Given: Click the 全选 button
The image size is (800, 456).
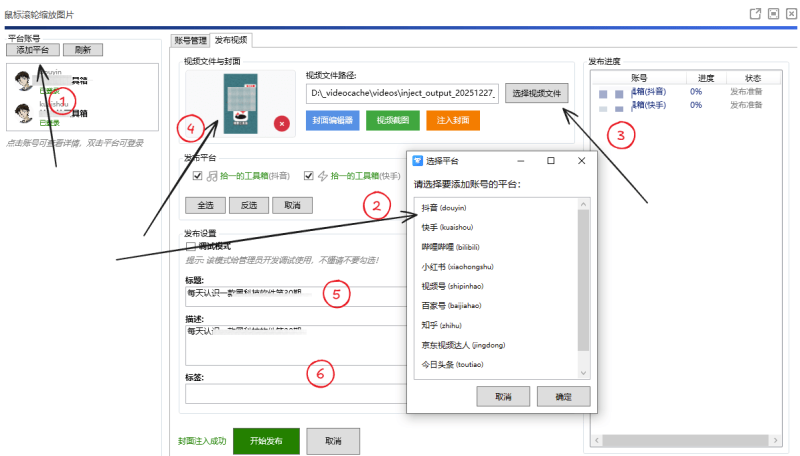Looking at the screenshot, I should pyautogui.click(x=205, y=205).
